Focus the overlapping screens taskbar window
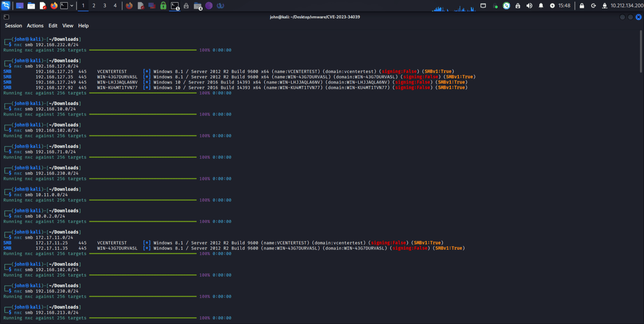 [x=152, y=6]
